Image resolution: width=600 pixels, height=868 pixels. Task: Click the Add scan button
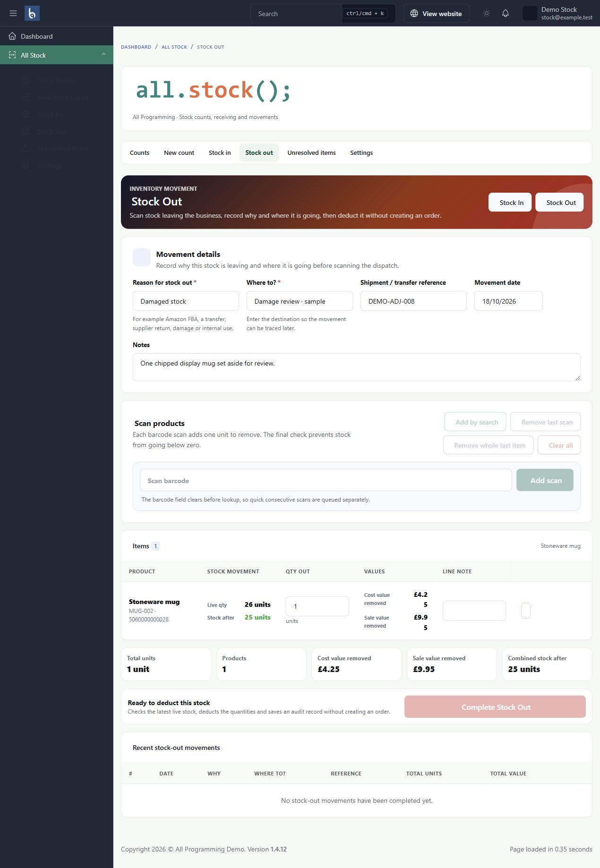[x=545, y=480]
